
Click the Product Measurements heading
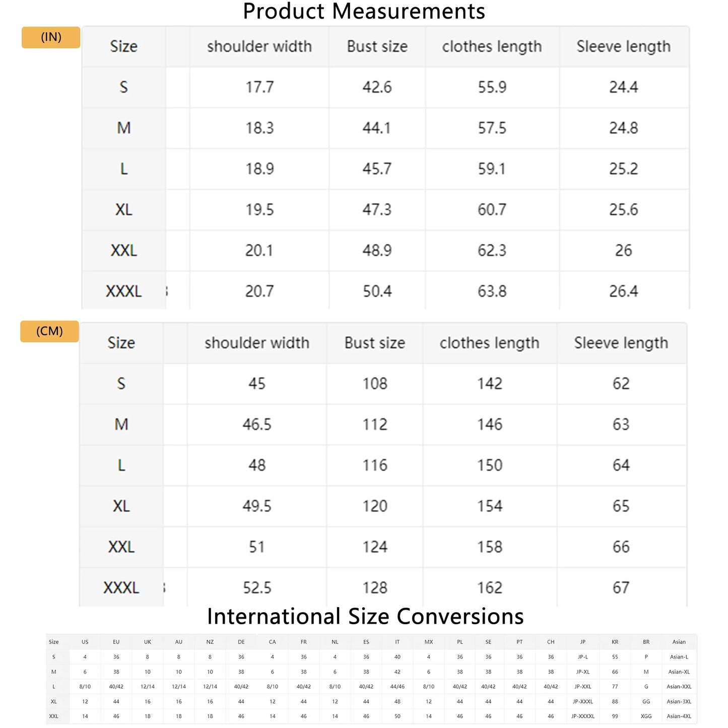[x=364, y=11]
